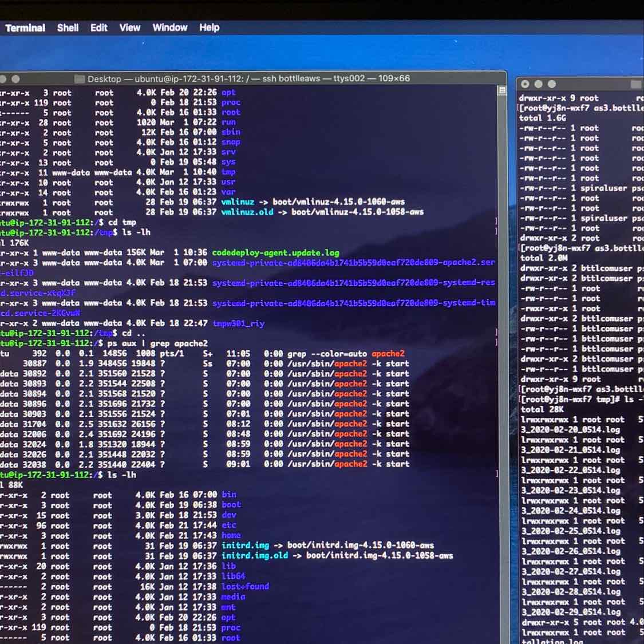This screenshot has height=644, width=644.
Task: Click the Desktop folder proxy icon in title bar
Action: click(79, 79)
